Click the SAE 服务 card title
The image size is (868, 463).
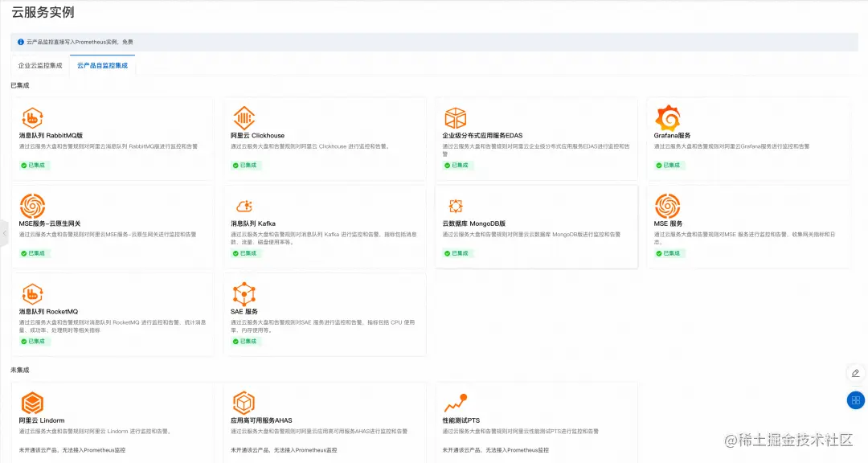pos(244,311)
